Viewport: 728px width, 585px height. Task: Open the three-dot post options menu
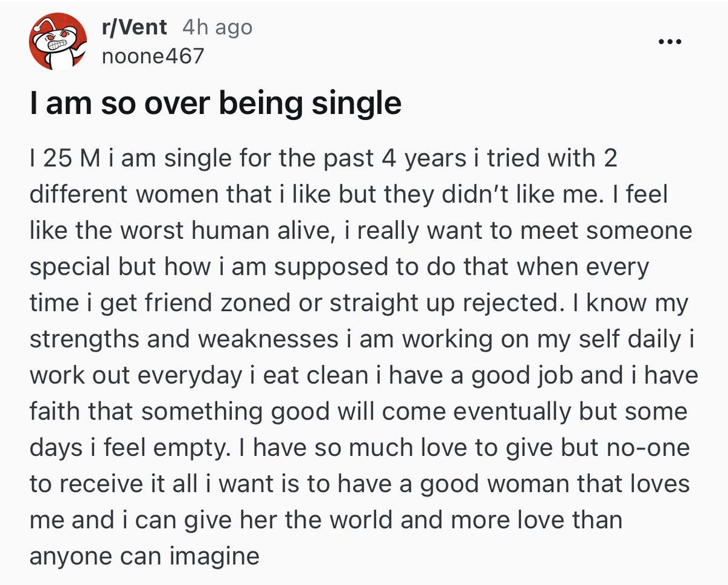point(670,42)
